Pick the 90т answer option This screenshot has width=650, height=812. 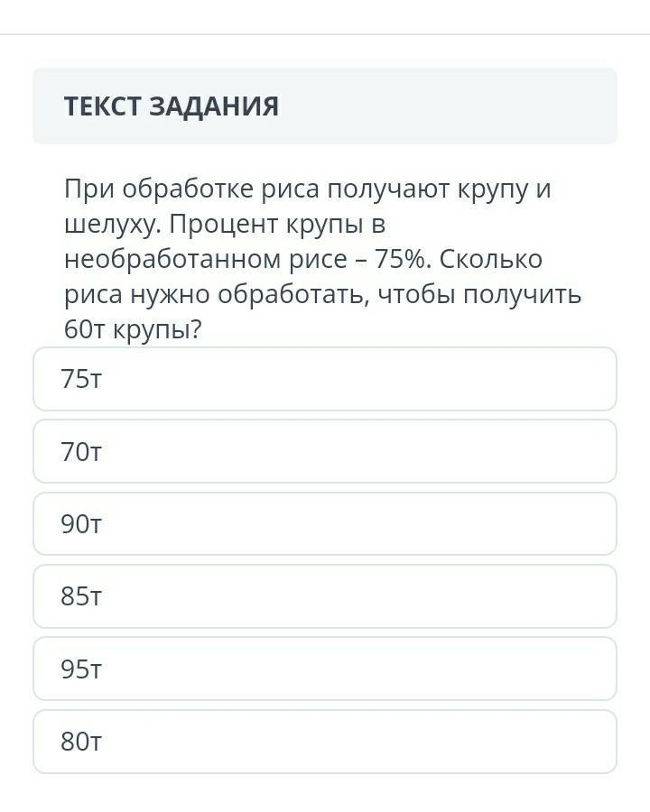click(x=325, y=524)
